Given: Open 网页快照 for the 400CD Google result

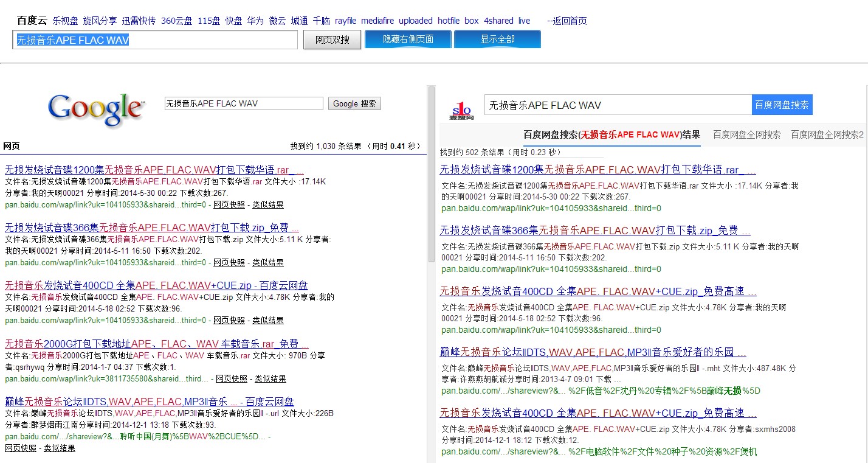Looking at the screenshot, I should 229,321.
